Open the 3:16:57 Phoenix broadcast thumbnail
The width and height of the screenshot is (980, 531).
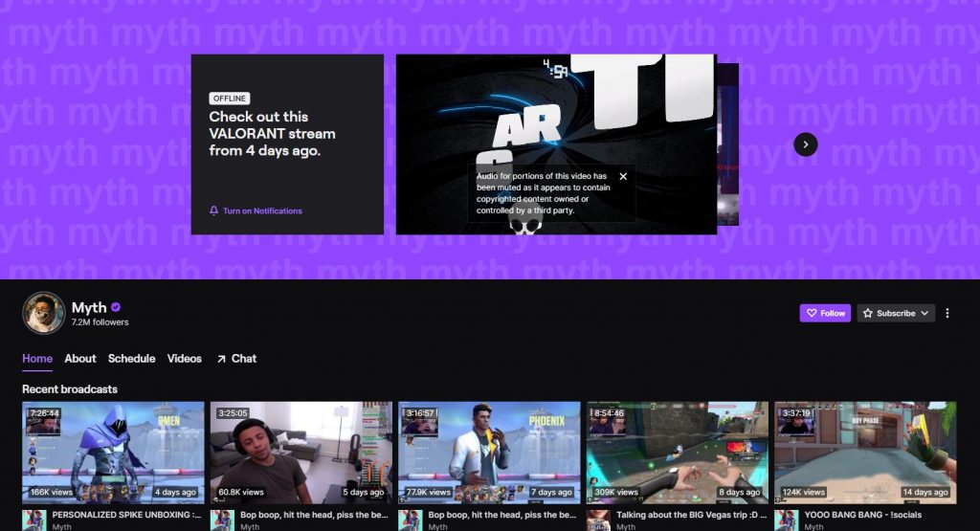point(489,453)
